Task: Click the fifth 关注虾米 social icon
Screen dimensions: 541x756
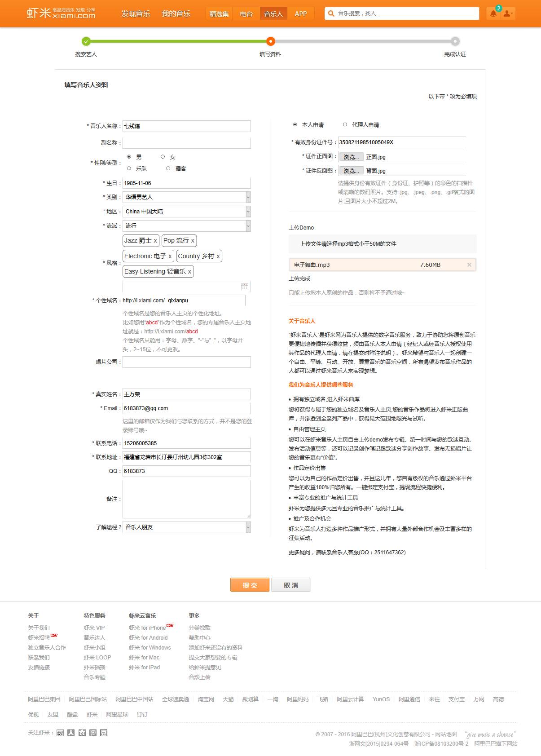Action: tap(104, 733)
